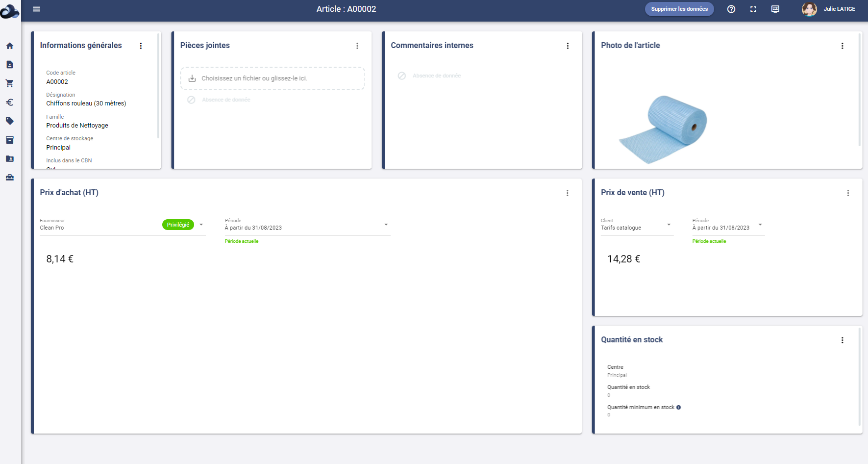The height and width of the screenshot is (464, 868).
Task: Expand the purchase Période dropdown
Action: [x=386, y=225]
